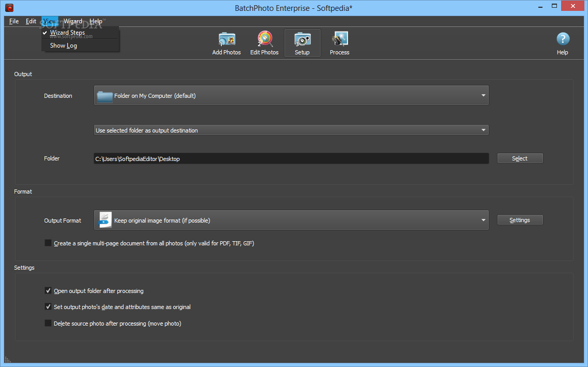Screen dimensions: 588x367
Task: Open the Wizard menu
Action: [x=73, y=21]
